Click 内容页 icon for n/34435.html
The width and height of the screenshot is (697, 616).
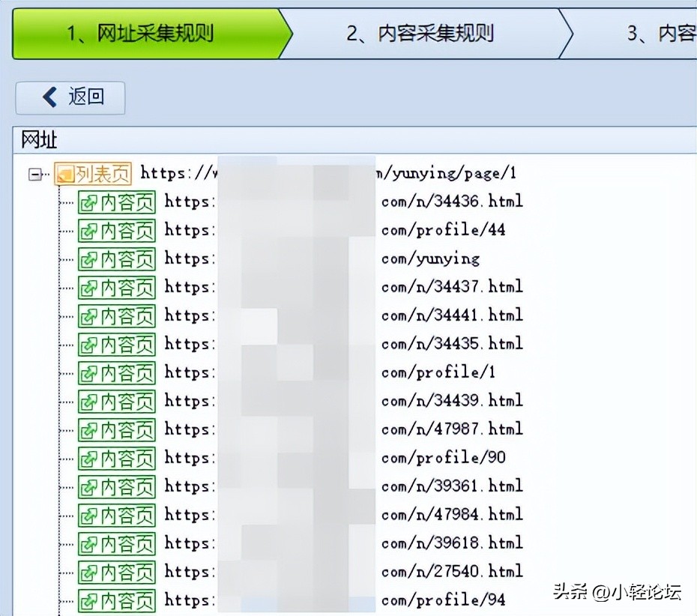[x=117, y=345]
